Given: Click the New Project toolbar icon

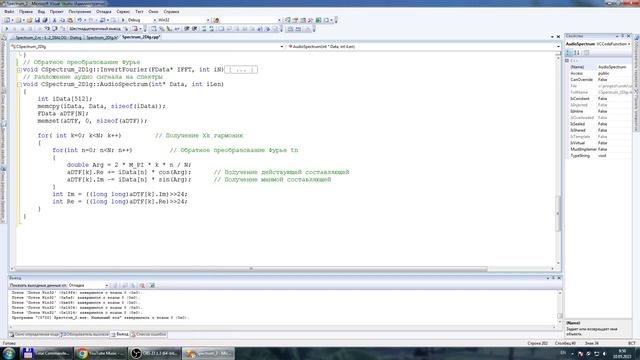Looking at the screenshot, I should [7, 20].
